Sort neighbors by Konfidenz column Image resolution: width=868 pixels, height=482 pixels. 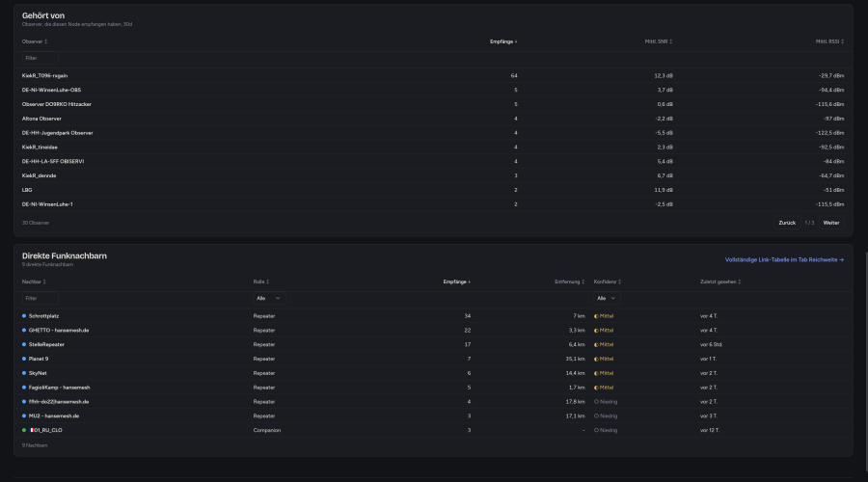[x=608, y=281]
